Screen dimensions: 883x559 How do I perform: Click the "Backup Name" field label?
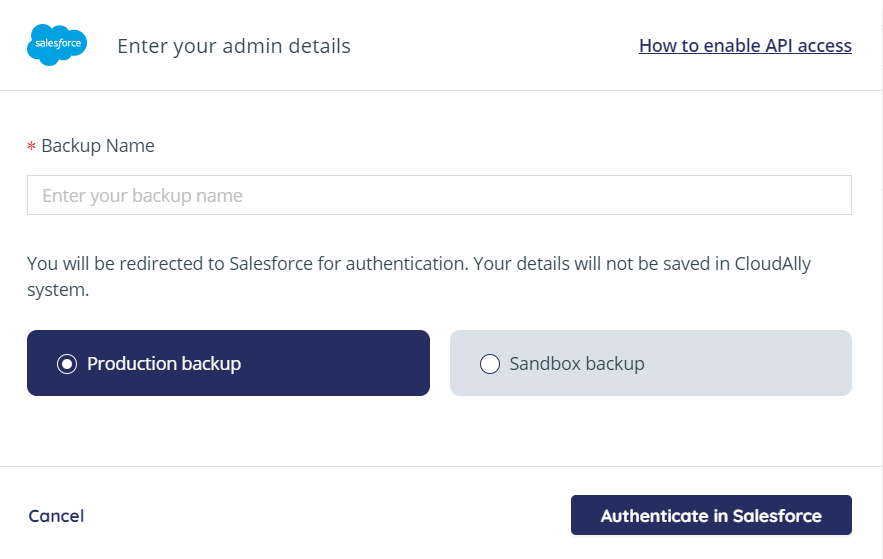click(x=98, y=146)
